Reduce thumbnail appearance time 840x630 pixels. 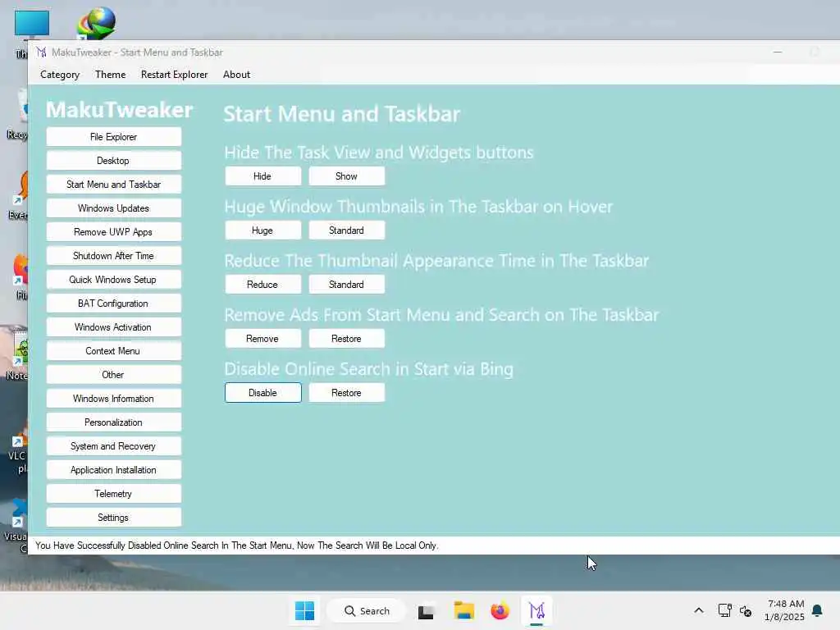[262, 285]
